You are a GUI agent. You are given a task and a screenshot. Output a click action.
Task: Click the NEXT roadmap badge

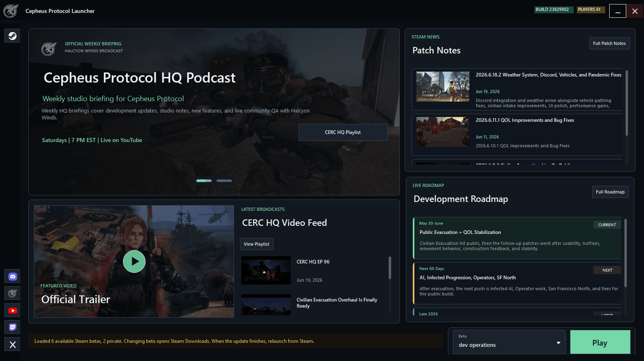click(607, 270)
